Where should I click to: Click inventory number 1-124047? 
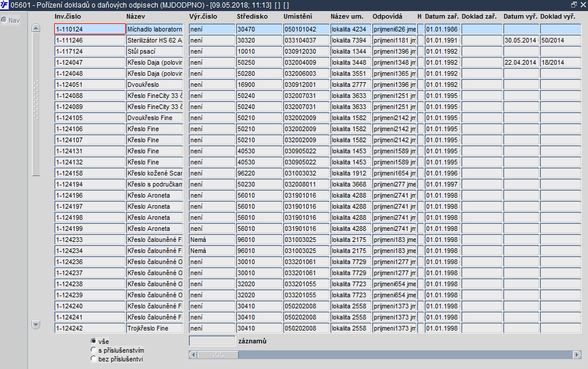point(90,62)
